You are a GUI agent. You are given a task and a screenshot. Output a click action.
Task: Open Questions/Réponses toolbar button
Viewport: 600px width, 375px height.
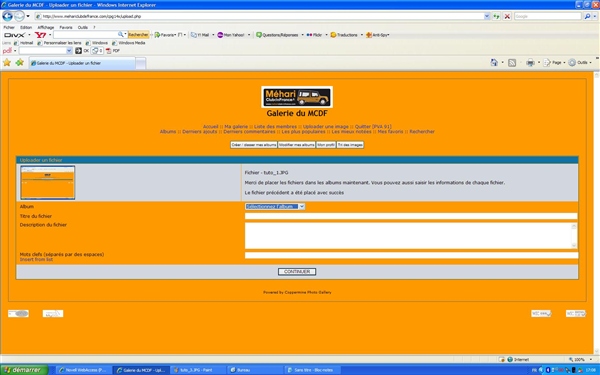277,35
